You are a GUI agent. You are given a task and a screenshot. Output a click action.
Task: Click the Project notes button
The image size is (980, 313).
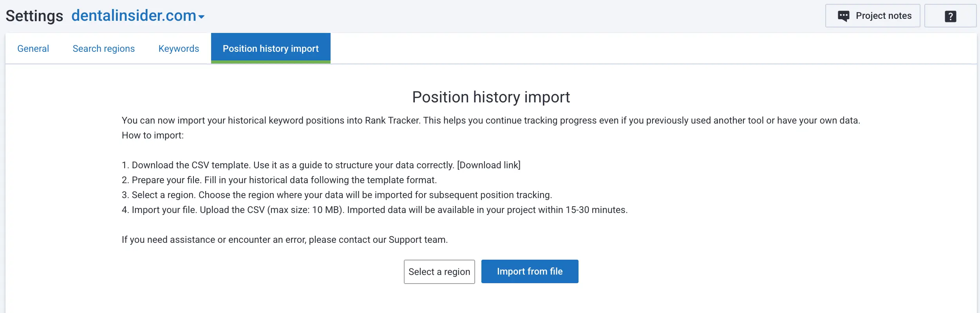pyautogui.click(x=873, y=15)
